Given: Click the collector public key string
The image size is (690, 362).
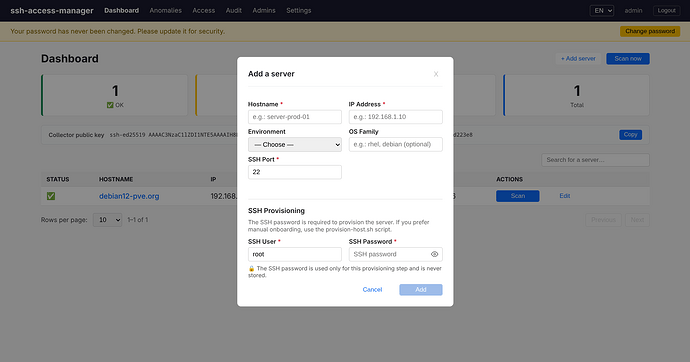Looking at the screenshot, I should pos(291,135).
